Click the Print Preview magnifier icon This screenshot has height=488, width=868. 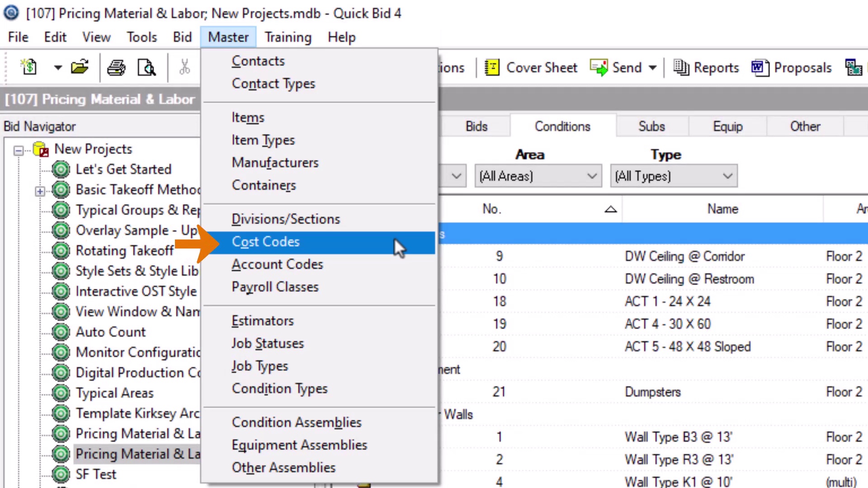tap(146, 67)
